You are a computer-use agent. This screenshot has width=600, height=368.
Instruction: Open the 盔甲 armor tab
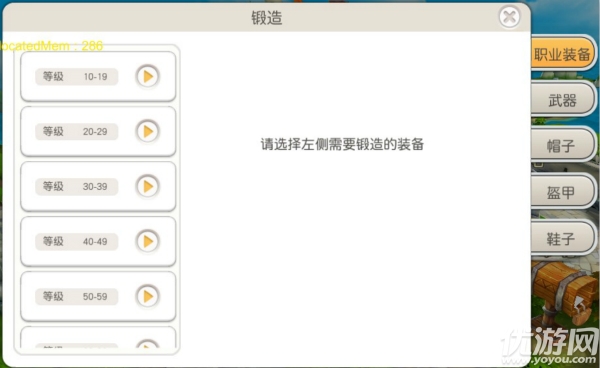coord(562,192)
